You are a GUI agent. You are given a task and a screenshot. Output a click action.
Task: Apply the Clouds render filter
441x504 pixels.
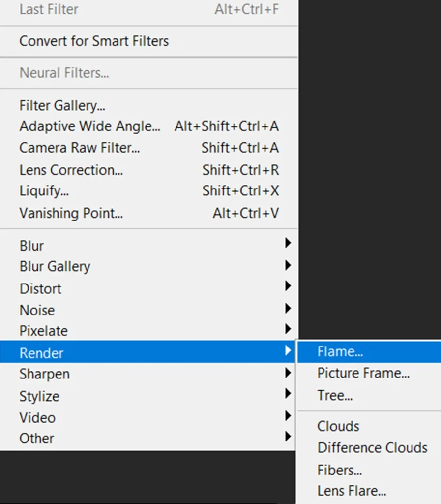click(x=338, y=426)
